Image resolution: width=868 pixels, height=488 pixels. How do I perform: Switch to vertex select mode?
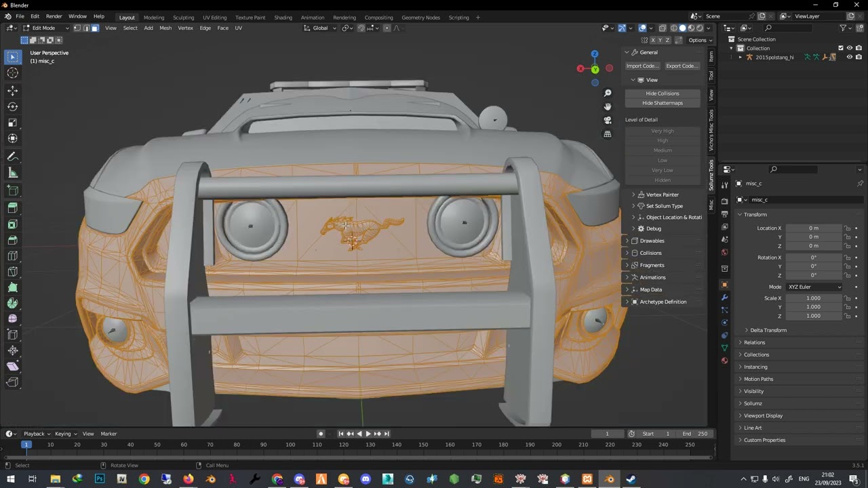[x=77, y=28]
